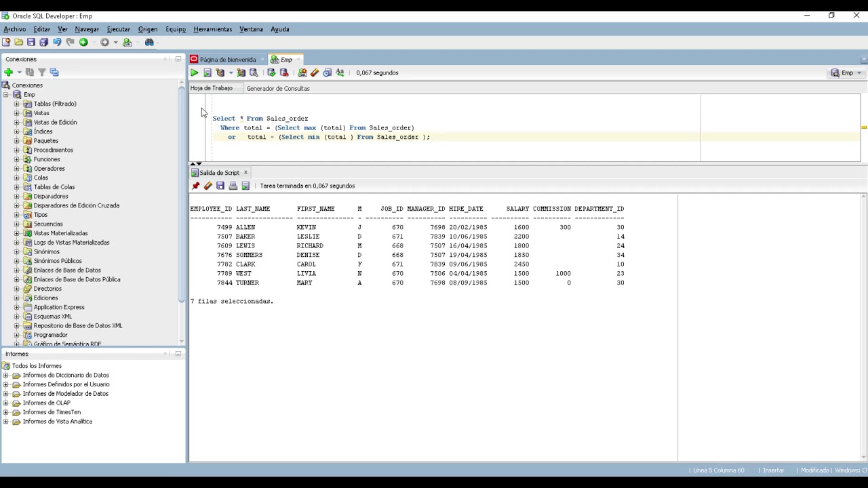Expand Informes de Diccionario de Datos
The image size is (868, 488).
6,375
